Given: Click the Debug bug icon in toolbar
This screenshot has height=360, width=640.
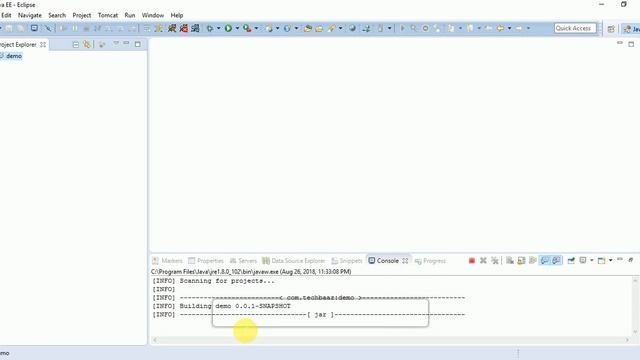Looking at the screenshot, I should (x=209, y=28).
